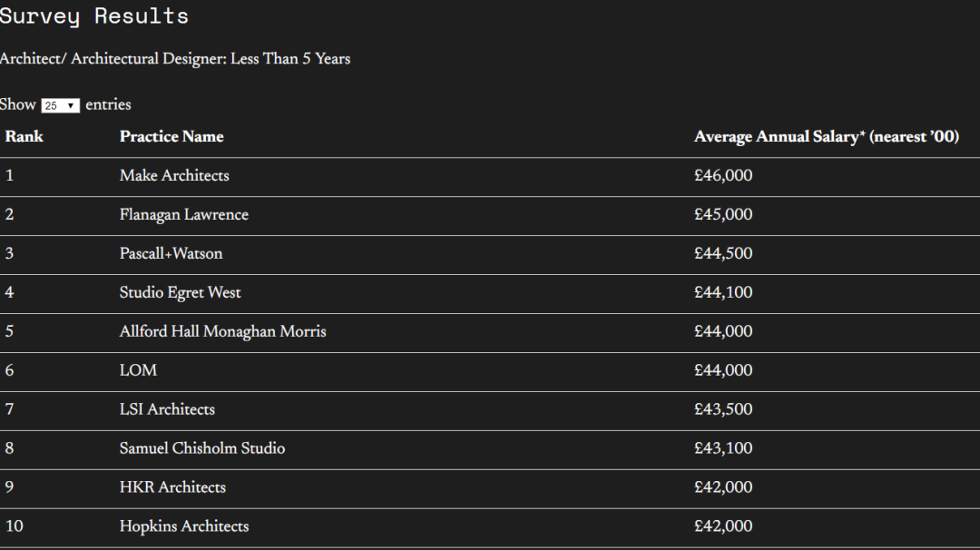980x550 pixels.
Task: Click the £43,100 salary value
Action: (x=723, y=449)
